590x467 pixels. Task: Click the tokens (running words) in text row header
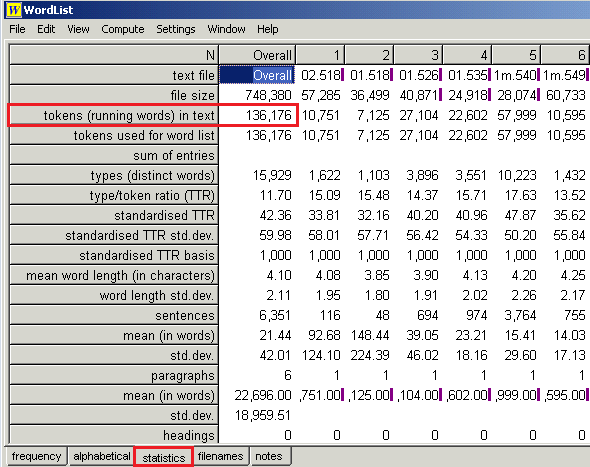114,115
